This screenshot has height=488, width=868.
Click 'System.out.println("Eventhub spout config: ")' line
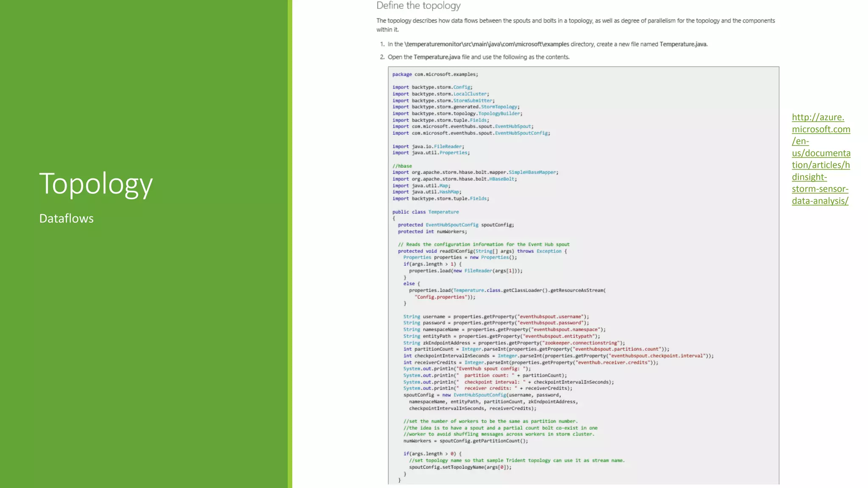[467, 369]
